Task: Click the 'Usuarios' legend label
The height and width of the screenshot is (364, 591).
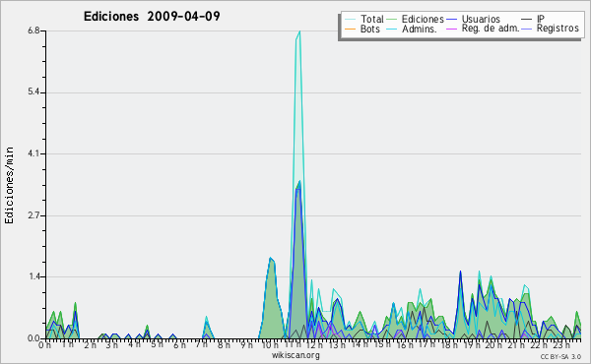Action: coord(481,19)
